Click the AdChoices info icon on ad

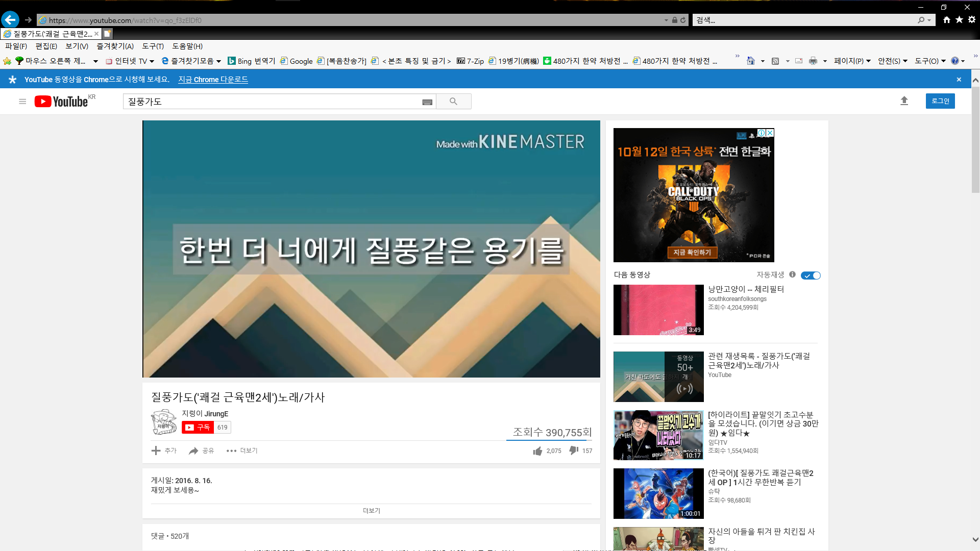[x=762, y=133]
